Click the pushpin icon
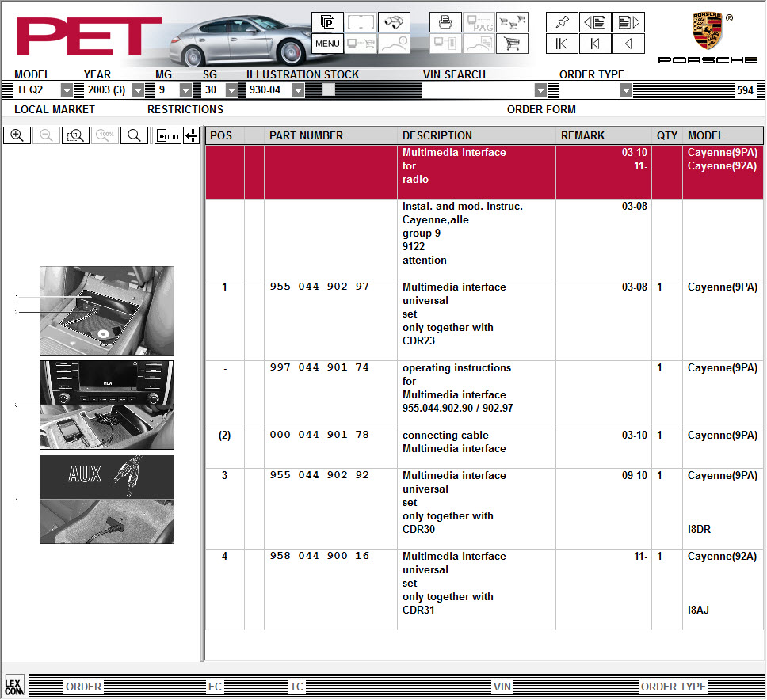This screenshot has width=767, height=700. click(562, 22)
